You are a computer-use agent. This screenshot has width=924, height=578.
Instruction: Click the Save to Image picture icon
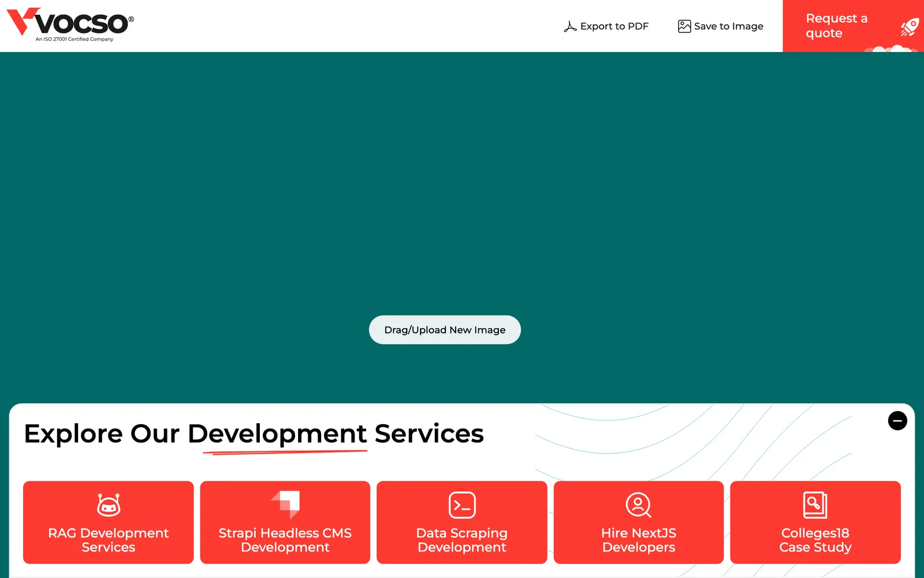684,27
